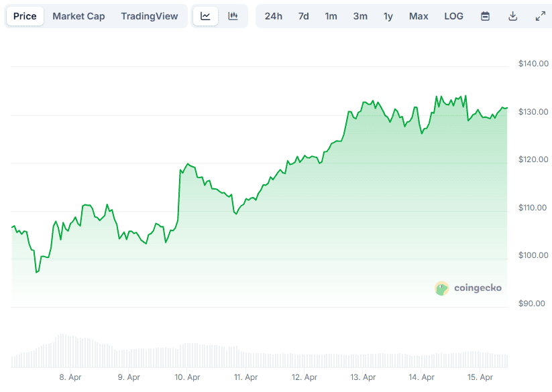Open the calendar date range picker
Viewport: 552px width, 392px height.
click(x=485, y=16)
